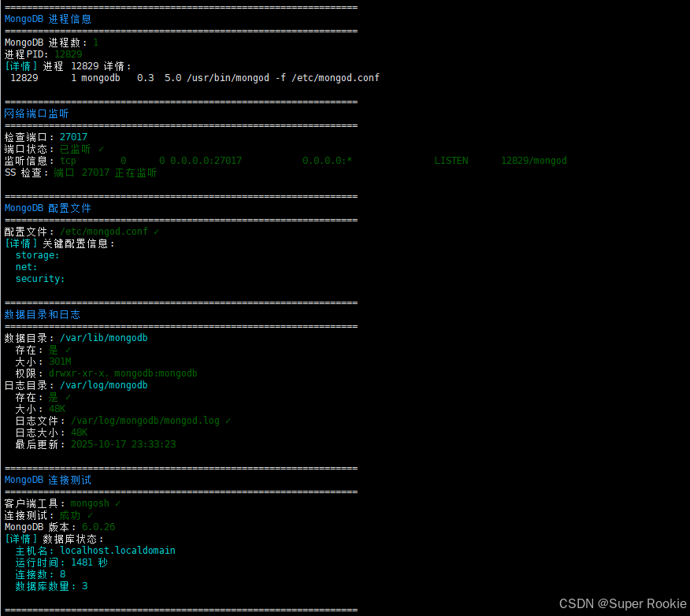Click the data directory size '301M'
Viewport: 690px width, 616px height.
pyautogui.click(x=60, y=362)
